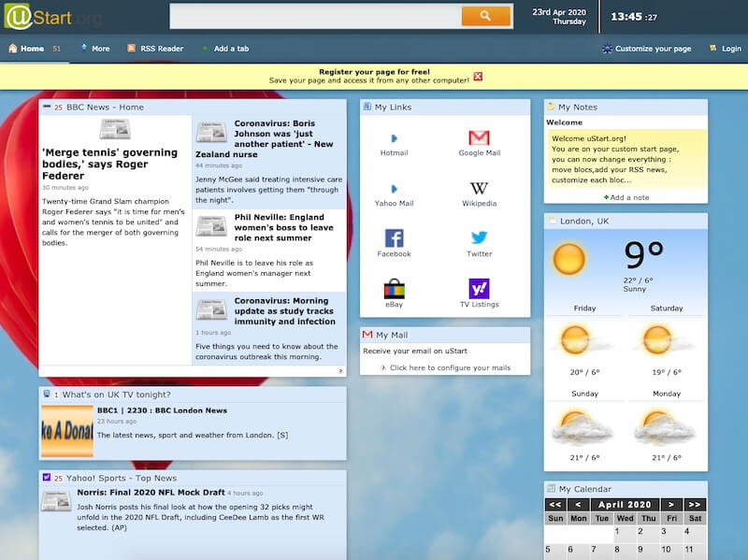Click the What's on UK TV tonight title
Image resolution: width=748 pixels, height=560 pixels.
pos(116,395)
